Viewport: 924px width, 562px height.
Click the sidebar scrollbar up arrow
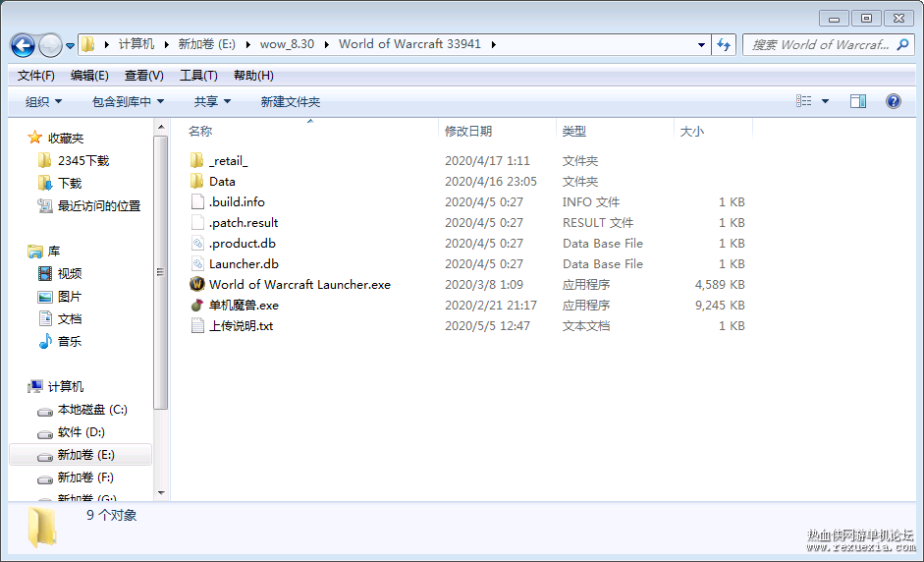(x=161, y=127)
